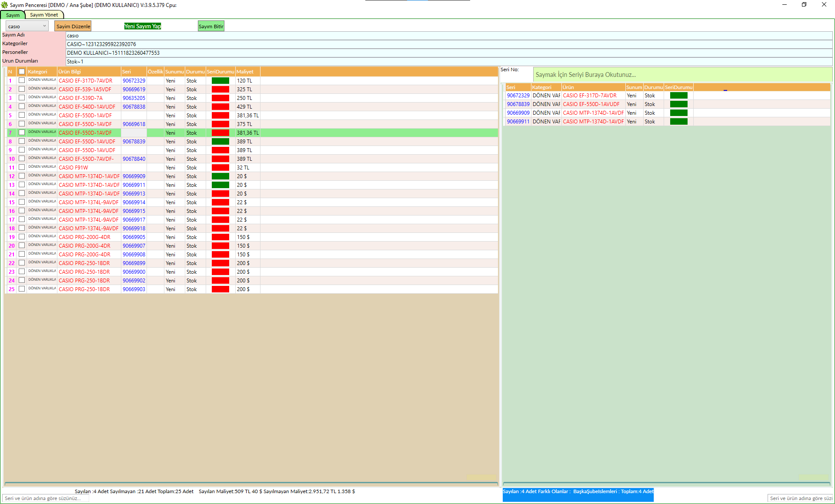Click CASIO EF-550D-1AVUDF in right table
Image resolution: width=835 pixels, height=504 pixels.
pyautogui.click(x=593, y=104)
